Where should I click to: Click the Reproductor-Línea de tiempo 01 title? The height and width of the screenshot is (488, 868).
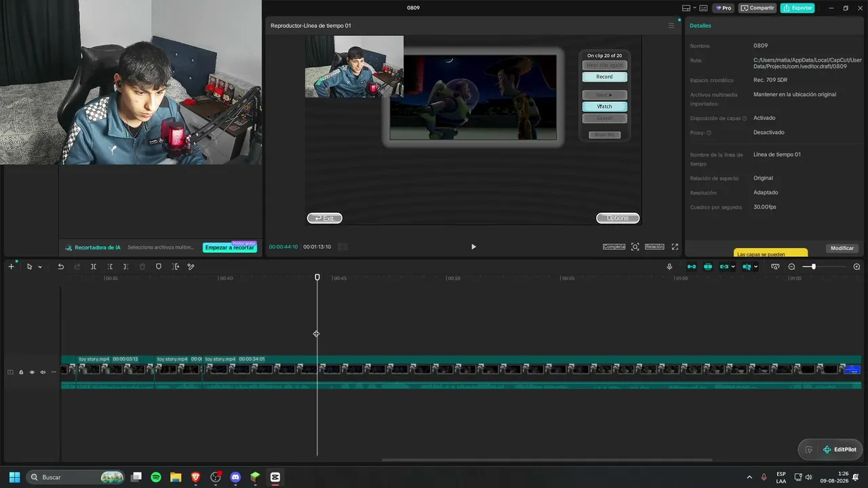[x=311, y=26]
